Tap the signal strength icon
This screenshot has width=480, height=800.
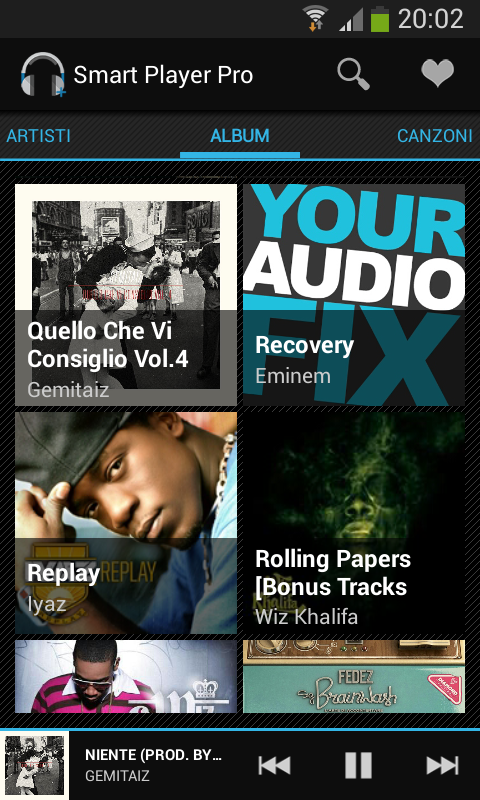click(x=351, y=19)
